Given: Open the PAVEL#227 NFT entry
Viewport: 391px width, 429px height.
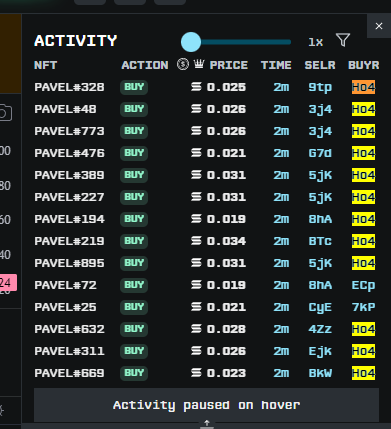Looking at the screenshot, I should pyautogui.click(x=69, y=197).
